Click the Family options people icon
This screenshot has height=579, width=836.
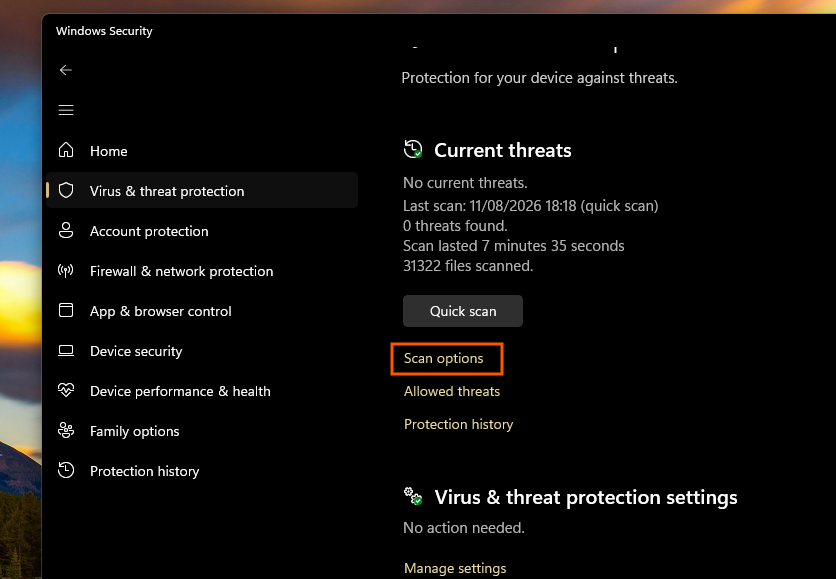coord(66,430)
